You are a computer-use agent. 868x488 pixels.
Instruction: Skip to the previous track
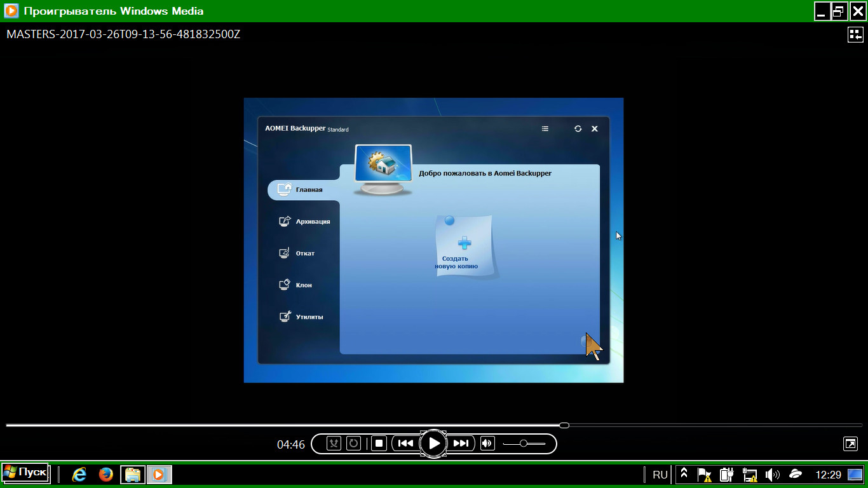[x=406, y=444]
